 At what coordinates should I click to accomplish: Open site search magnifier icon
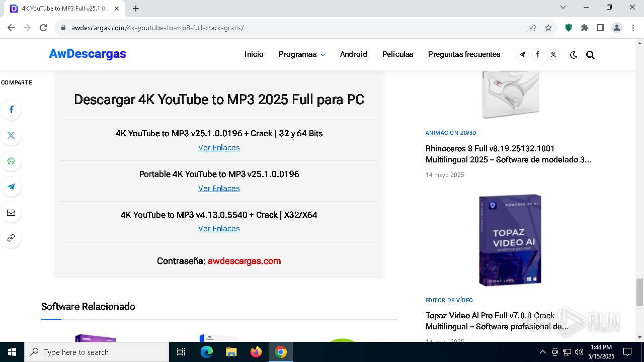590,55
